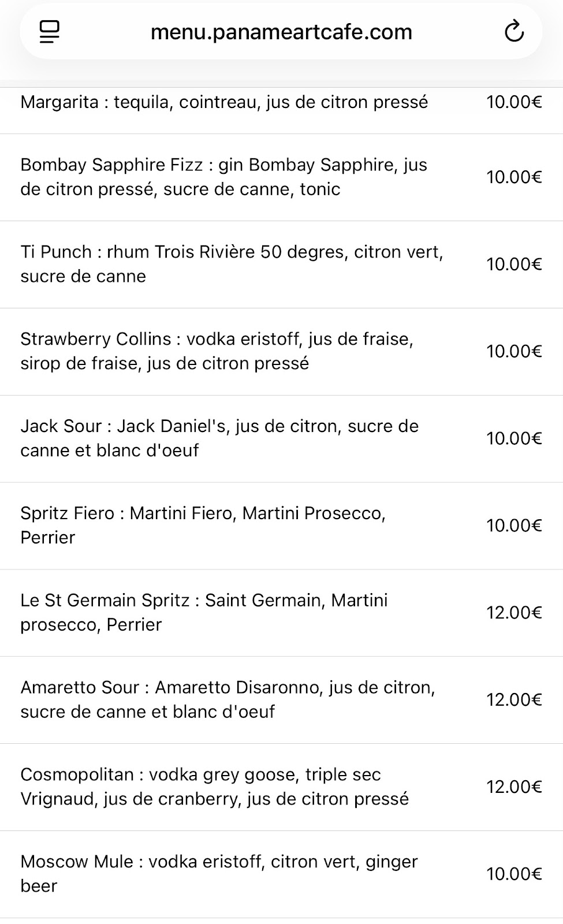563x924 pixels.
Task: Select Le St Germain Spritz
Action: [x=281, y=613]
